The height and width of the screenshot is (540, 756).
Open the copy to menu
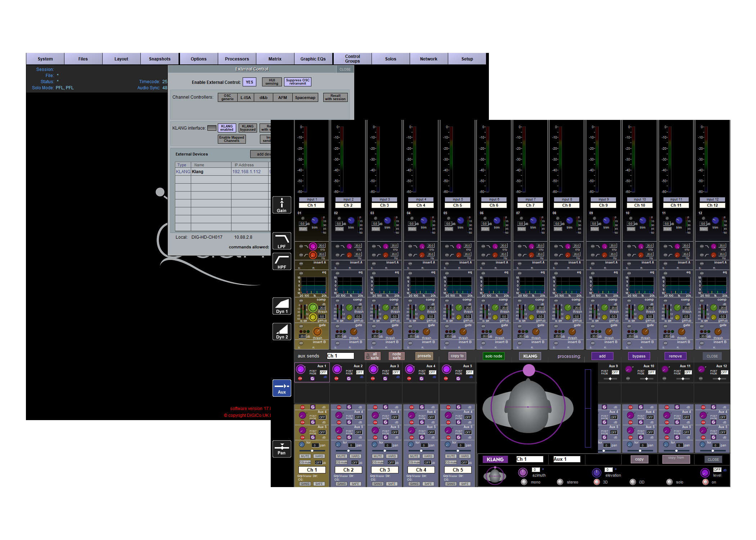coord(457,356)
